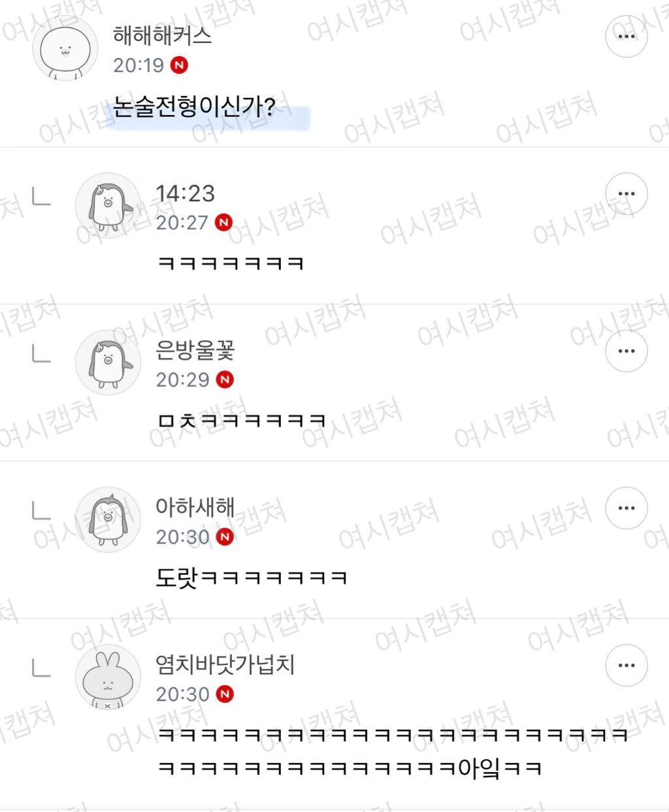
Task: Click the new badge beside 20:29 timestamp
Action: (x=225, y=380)
